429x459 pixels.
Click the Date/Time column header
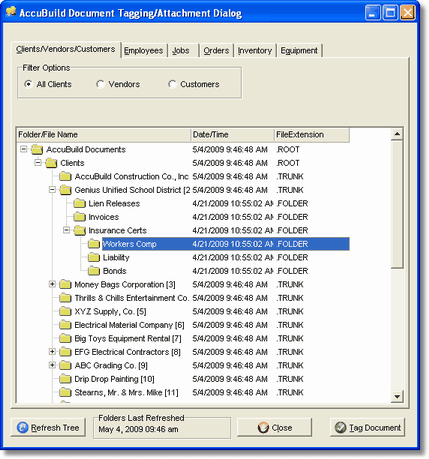(232, 135)
